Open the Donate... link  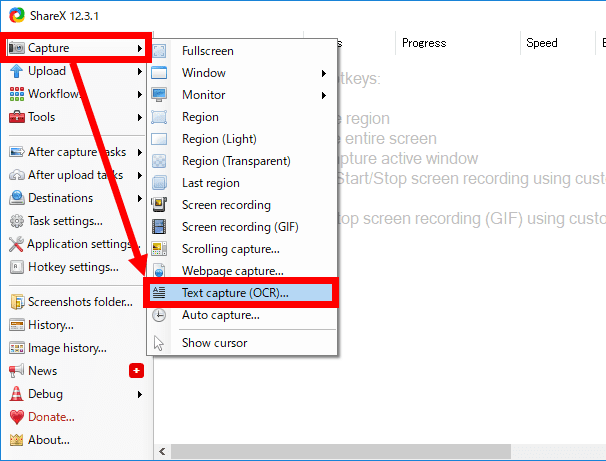[51, 417]
